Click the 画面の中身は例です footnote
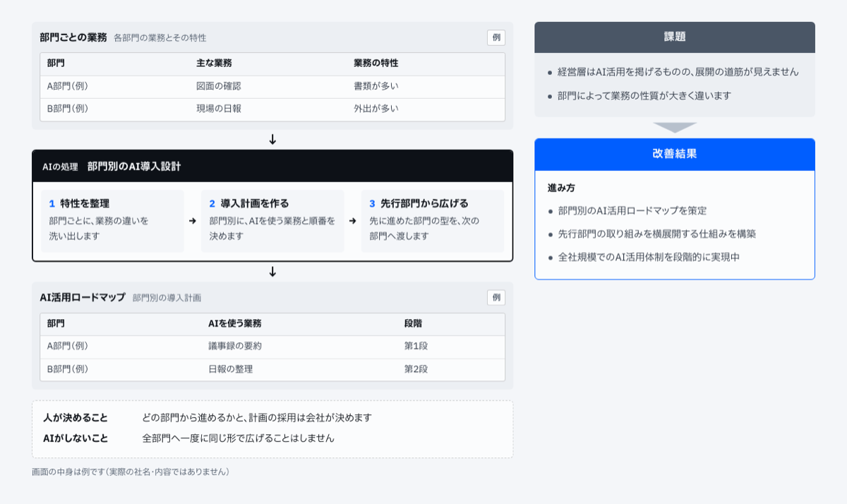Viewport: 847px width, 504px height. [x=131, y=472]
